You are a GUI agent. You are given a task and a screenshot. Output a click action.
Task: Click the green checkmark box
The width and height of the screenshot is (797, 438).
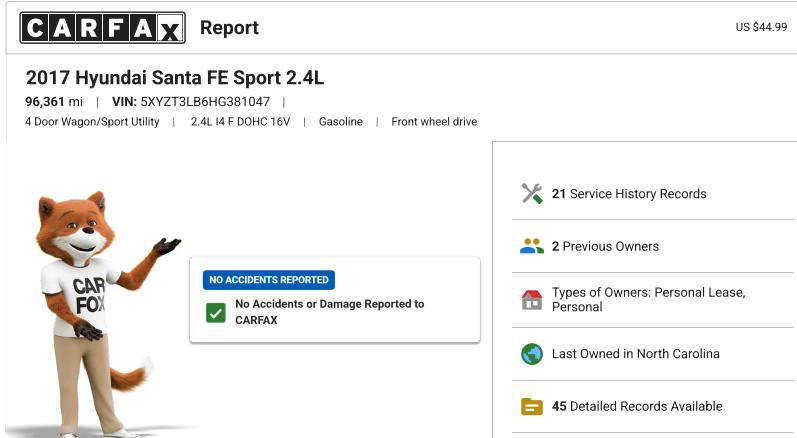point(216,313)
